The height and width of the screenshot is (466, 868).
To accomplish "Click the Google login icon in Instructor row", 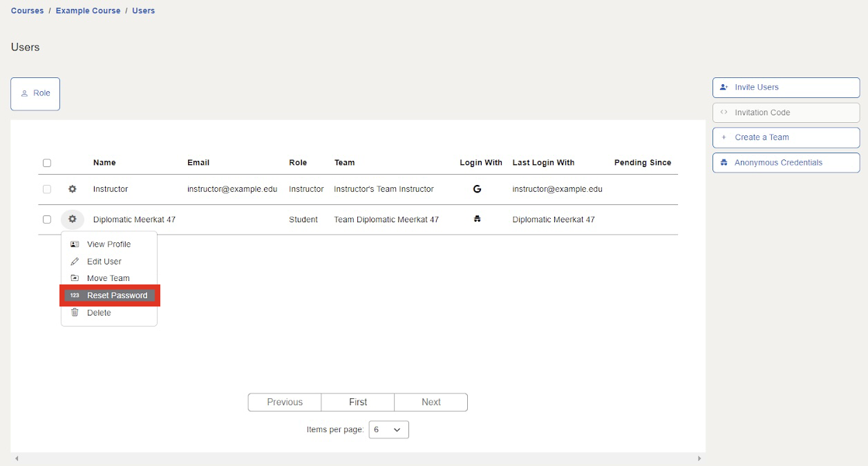I will [x=477, y=188].
